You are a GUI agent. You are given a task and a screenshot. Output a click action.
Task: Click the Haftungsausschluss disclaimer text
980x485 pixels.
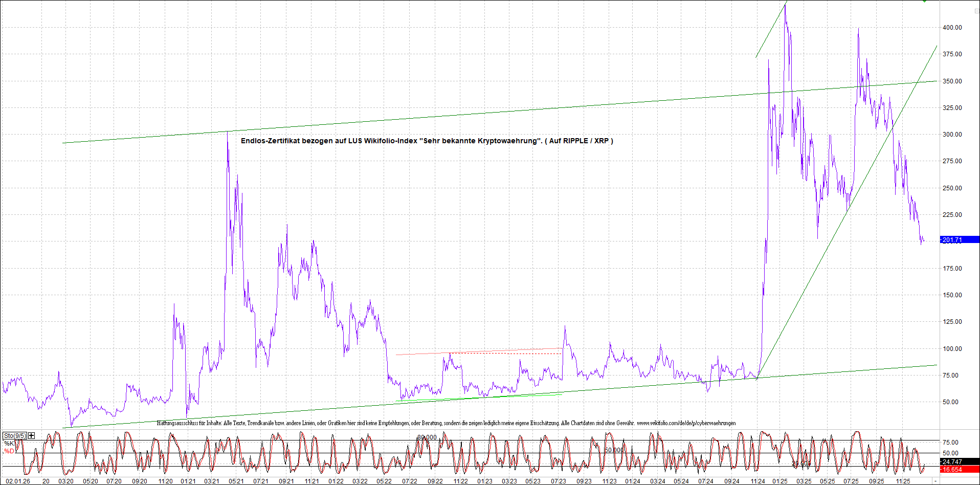(x=358, y=423)
